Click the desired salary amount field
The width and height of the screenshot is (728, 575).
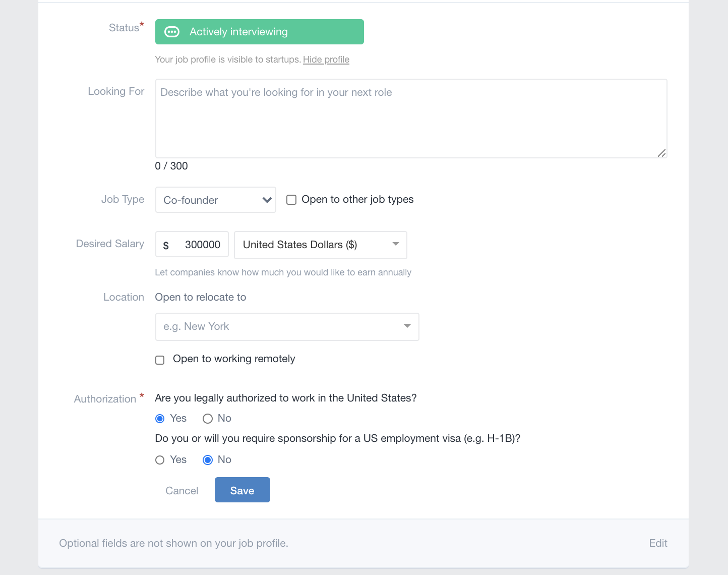201,245
